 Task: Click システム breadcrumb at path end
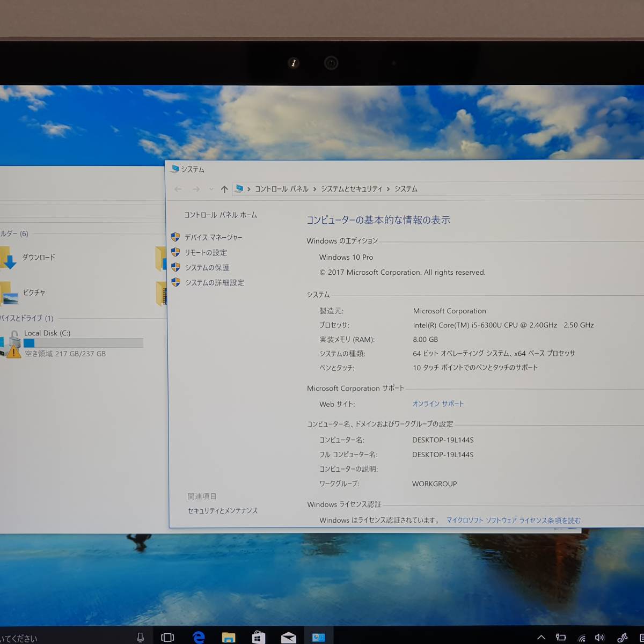(x=406, y=189)
